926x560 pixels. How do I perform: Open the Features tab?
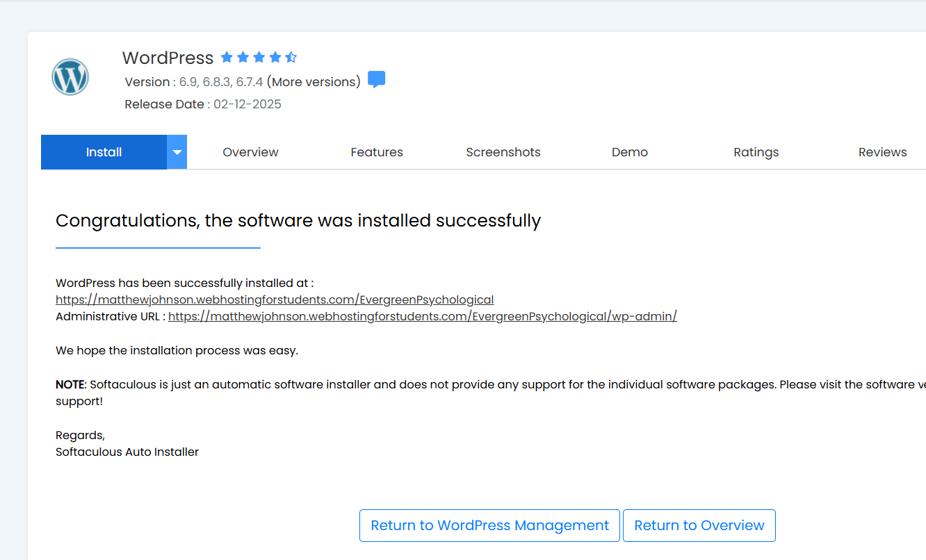point(377,152)
